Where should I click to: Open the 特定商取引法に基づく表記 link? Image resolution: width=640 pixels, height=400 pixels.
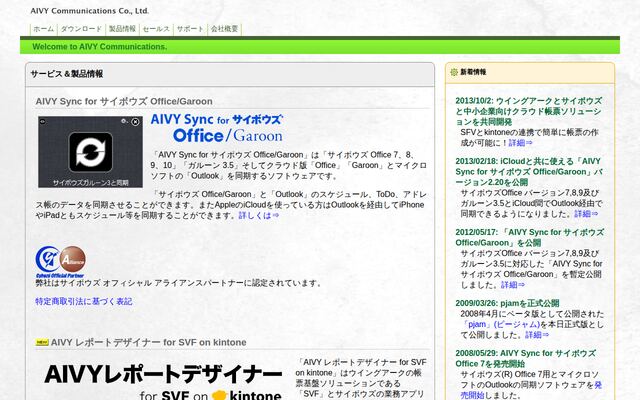point(84,301)
